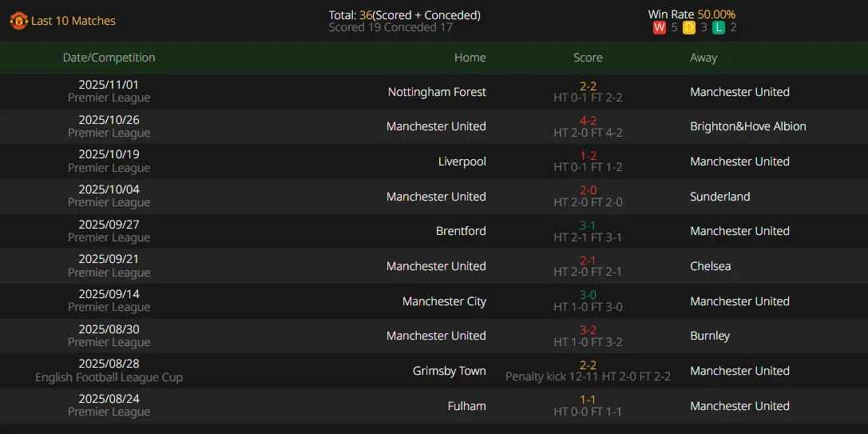Open the Chelsea team link
This screenshot has height=434, width=868.
click(710, 266)
